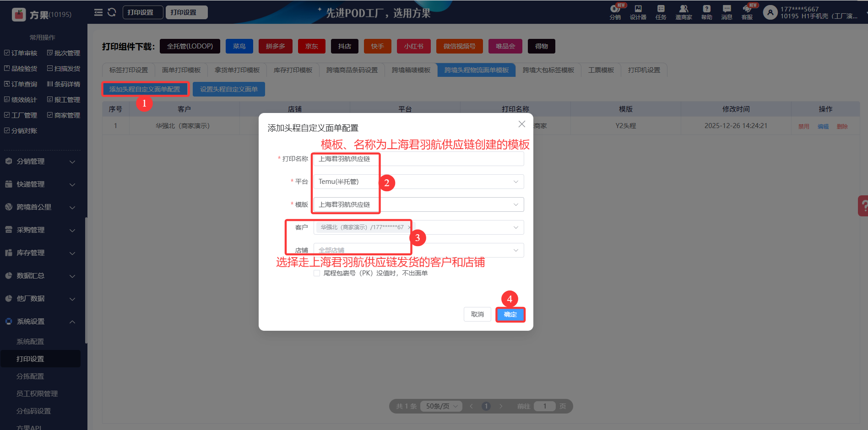The width and height of the screenshot is (868, 430).
Task: Switch to the 跨境大包标签模板 tab
Action: [x=548, y=70]
